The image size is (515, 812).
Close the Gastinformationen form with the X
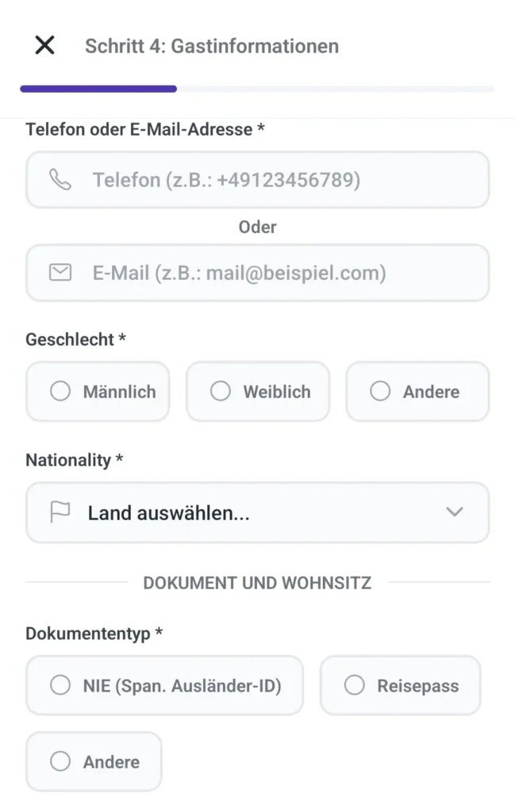[44, 45]
